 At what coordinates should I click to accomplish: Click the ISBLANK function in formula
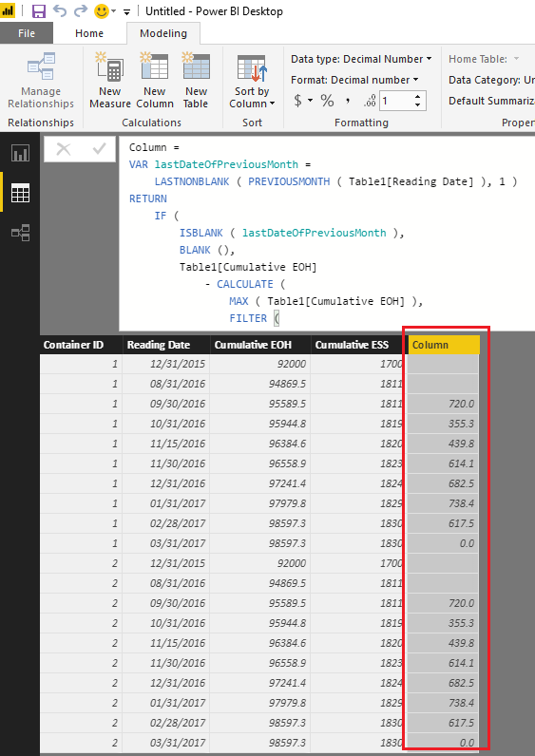tap(201, 233)
